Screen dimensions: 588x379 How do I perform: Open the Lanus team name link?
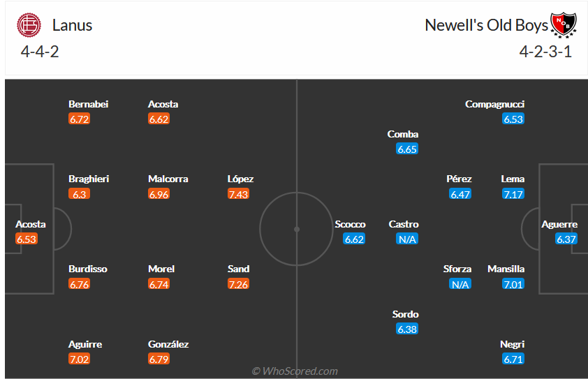point(72,26)
